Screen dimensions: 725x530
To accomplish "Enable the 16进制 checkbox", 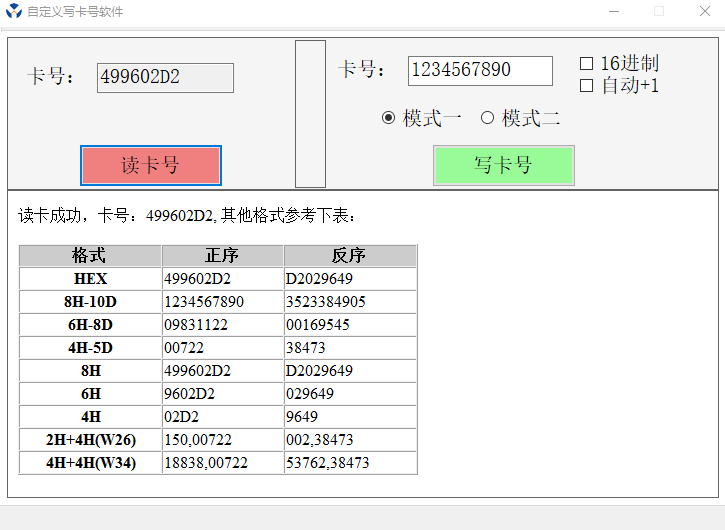I will 587,64.
